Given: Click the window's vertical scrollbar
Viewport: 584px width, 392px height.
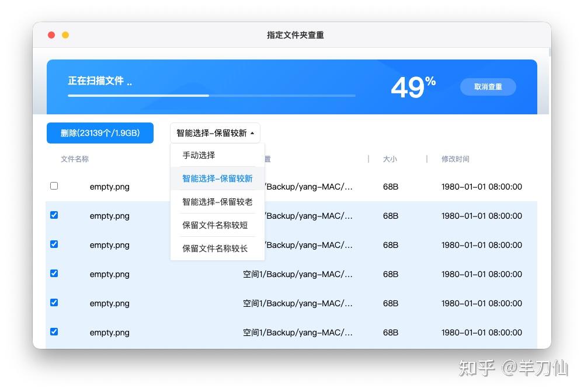Looking at the screenshot, I should tap(550, 52).
